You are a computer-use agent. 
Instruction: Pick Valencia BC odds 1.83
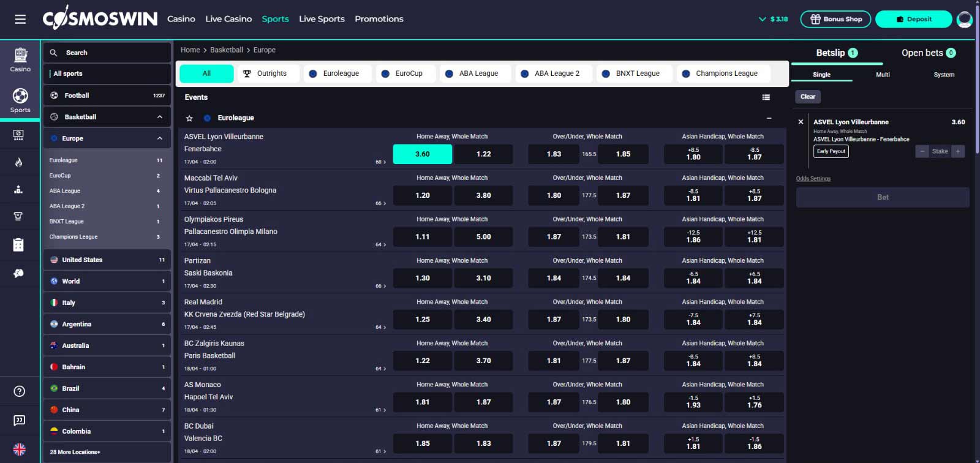483,443
